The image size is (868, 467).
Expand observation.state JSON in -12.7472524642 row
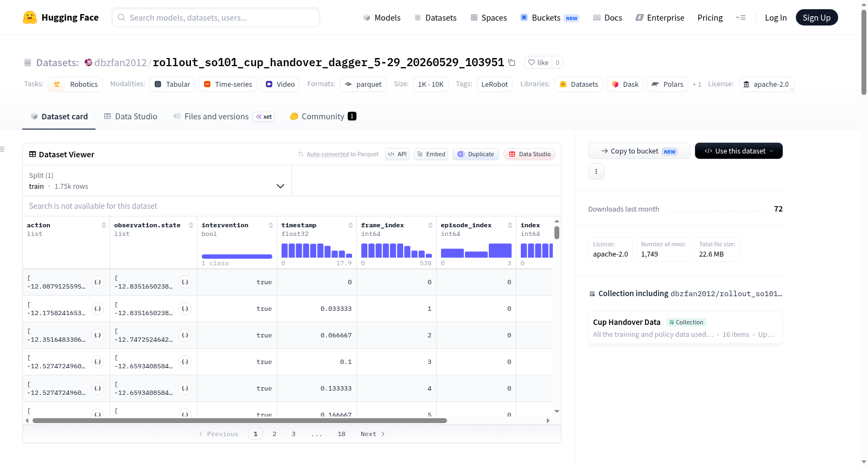coord(185,335)
